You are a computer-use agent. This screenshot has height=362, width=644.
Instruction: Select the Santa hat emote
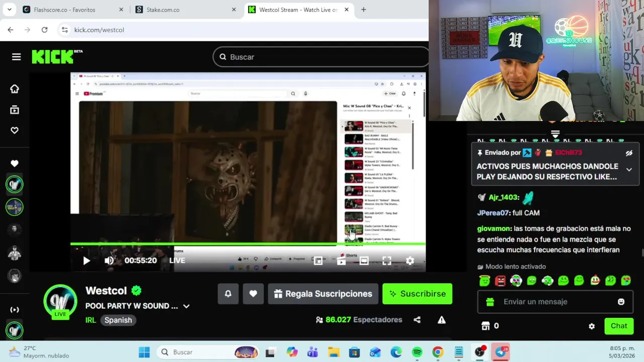[595, 281]
